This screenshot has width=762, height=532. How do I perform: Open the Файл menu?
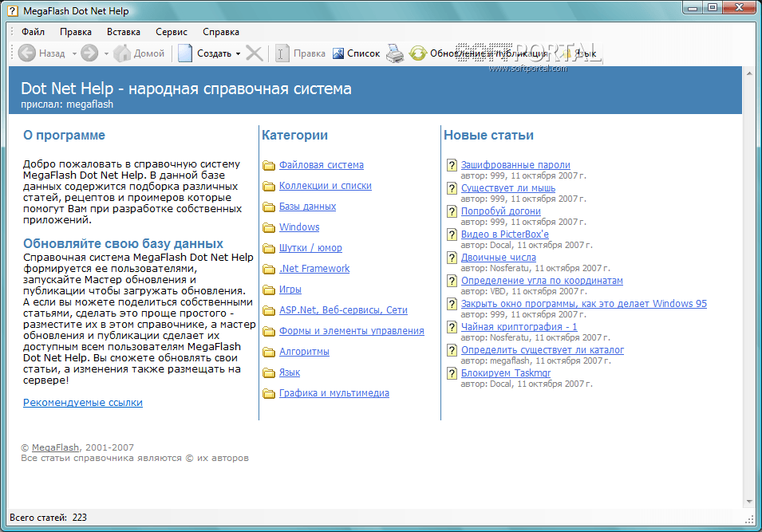click(33, 32)
